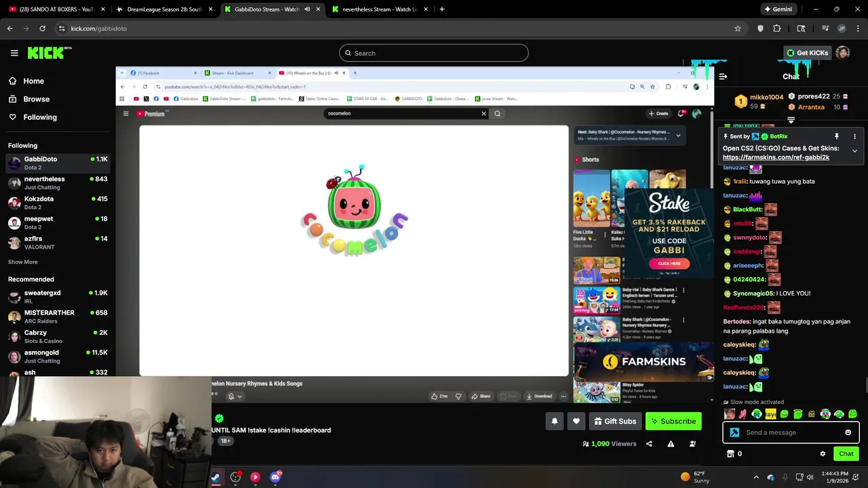Viewport: 868px width, 488px height.
Task: Open MISTERARTHER ARC Raiders channel
Action: point(58,317)
